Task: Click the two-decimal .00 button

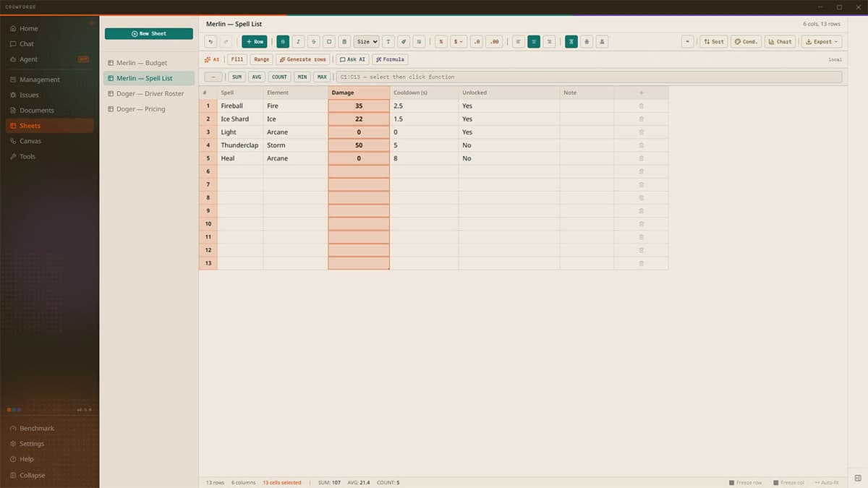Action: (494, 42)
